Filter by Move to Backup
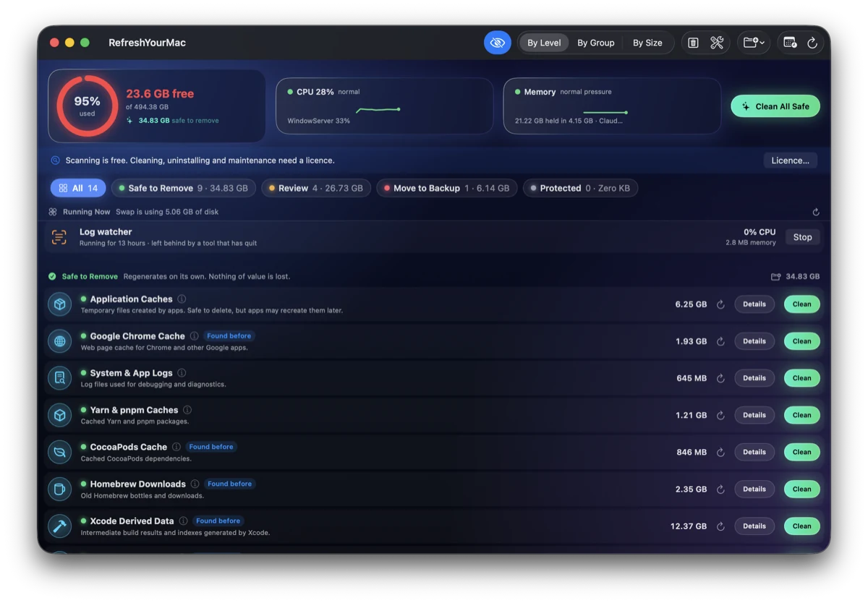The image size is (868, 603). tap(447, 188)
